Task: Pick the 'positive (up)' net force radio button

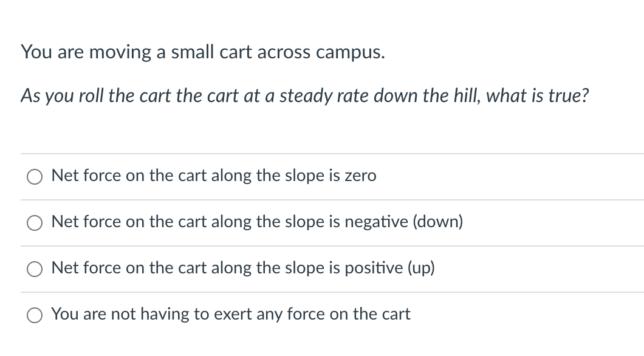Action: 35,269
